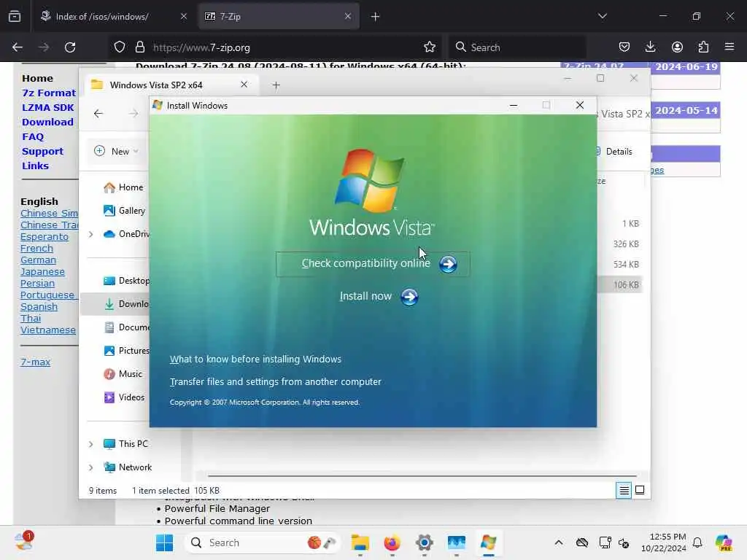Open the Firefox View icon at the left end of the tab bar
747x560 pixels.
pyautogui.click(x=15, y=16)
